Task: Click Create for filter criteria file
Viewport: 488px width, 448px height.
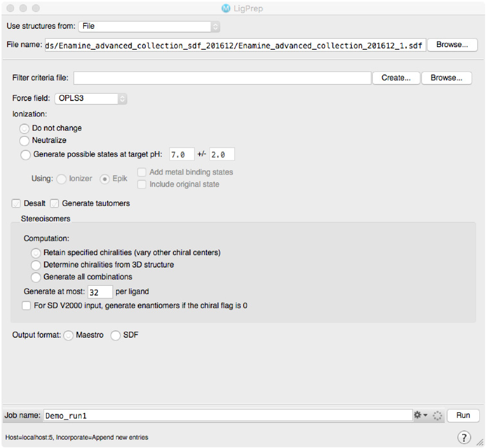Action: point(396,78)
